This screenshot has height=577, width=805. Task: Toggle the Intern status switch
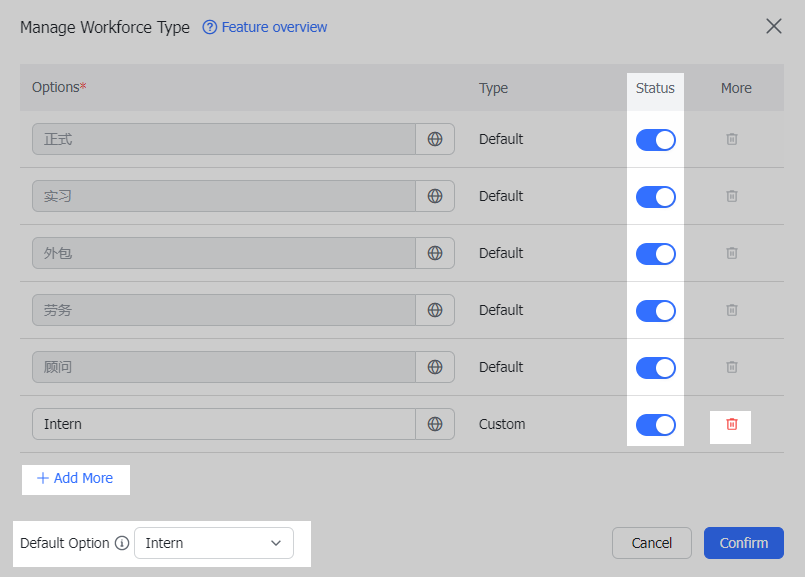[x=655, y=425]
